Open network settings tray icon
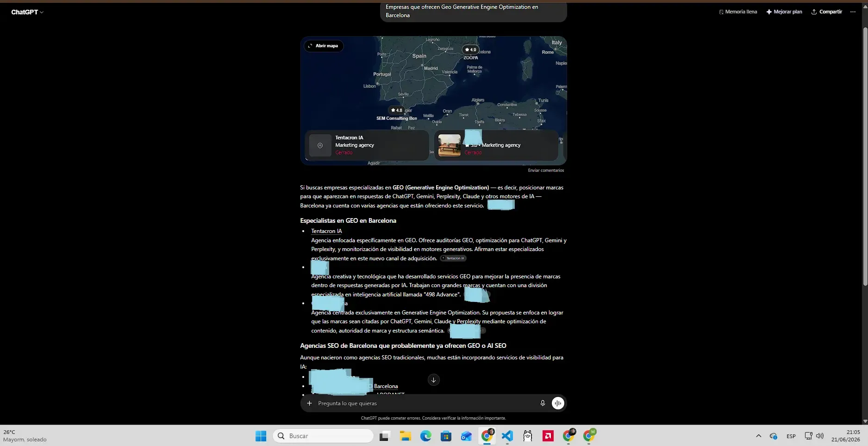The height and width of the screenshot is (446, 868). [x=808, y=436]
